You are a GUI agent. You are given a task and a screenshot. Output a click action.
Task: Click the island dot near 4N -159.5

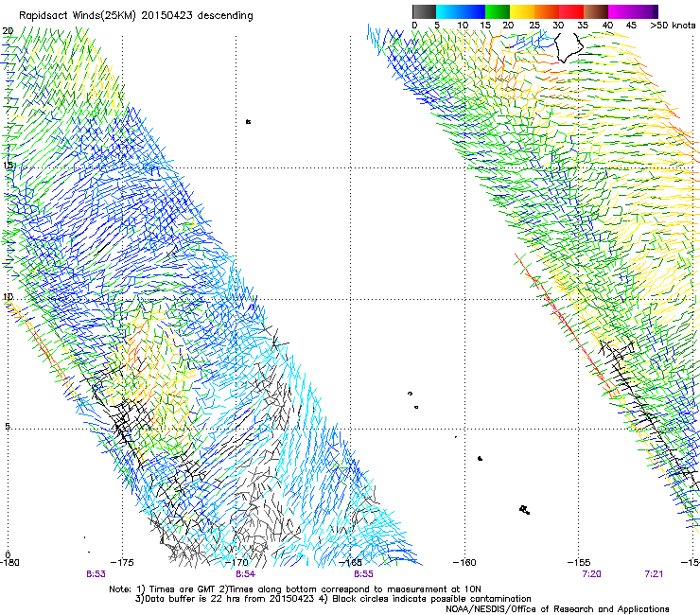(480, 458)
